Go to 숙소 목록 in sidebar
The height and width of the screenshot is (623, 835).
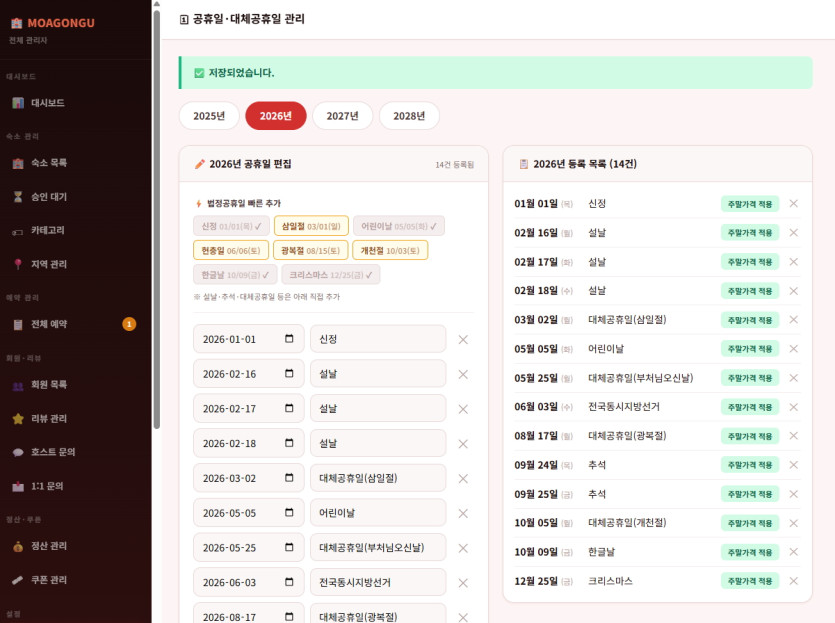[49, 163]
